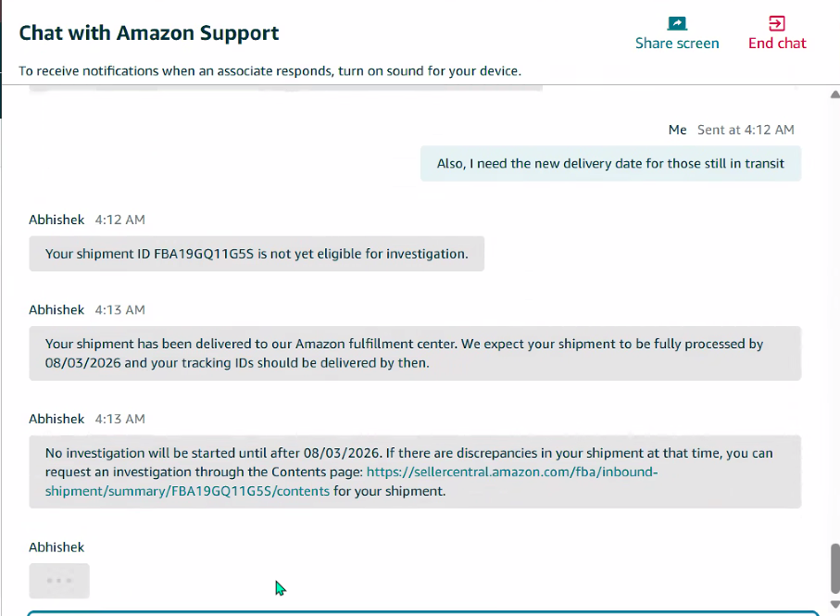This screenshot has height=616, width=840.
Task: Click the Chat with Amazon Support heading
Action: [x=149, y=33]
